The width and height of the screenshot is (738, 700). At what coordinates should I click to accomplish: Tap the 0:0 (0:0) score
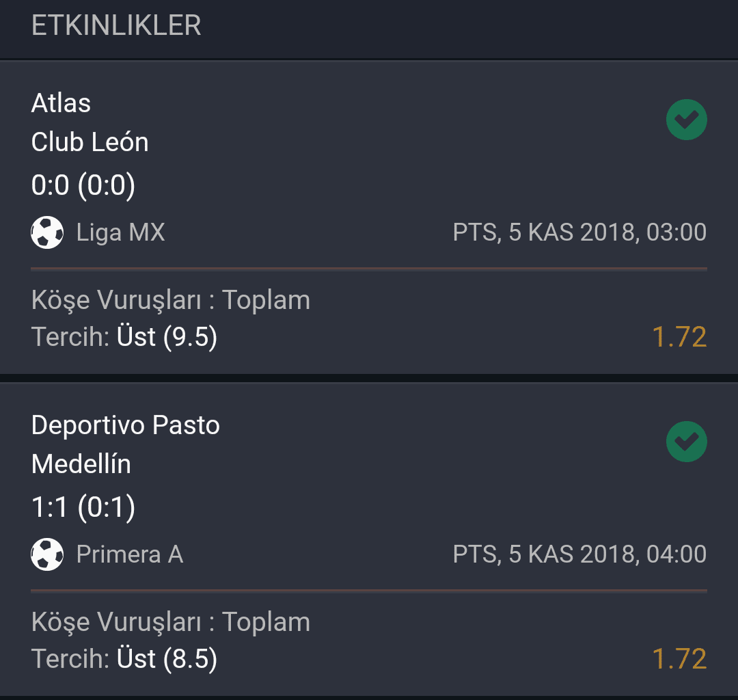point(83,185)
